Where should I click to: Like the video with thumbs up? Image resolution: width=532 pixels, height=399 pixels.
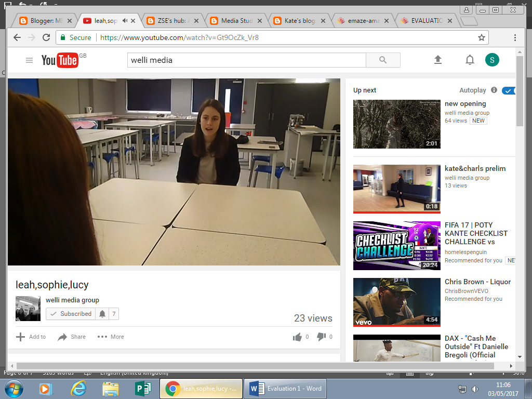(x=298, y=337)
